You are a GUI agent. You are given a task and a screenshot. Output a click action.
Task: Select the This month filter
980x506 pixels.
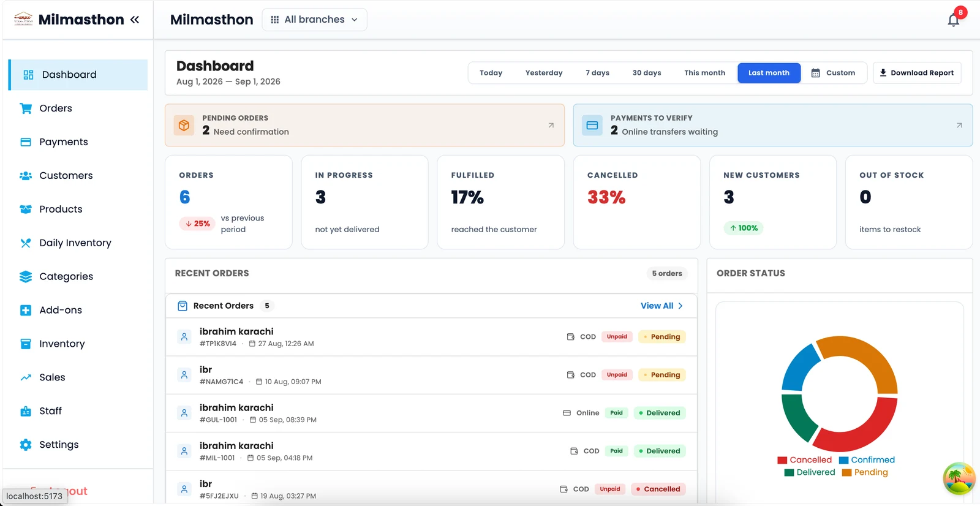pyautogui.click(x=705, y=73)
